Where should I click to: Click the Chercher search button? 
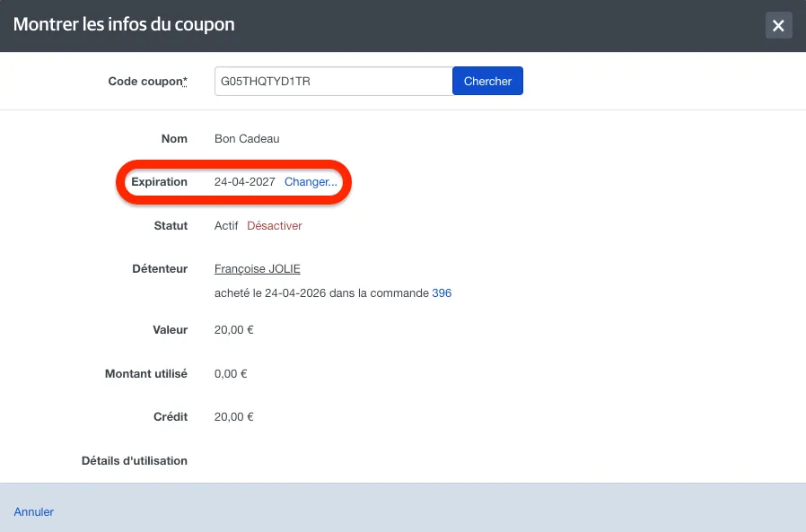[487, 82]
